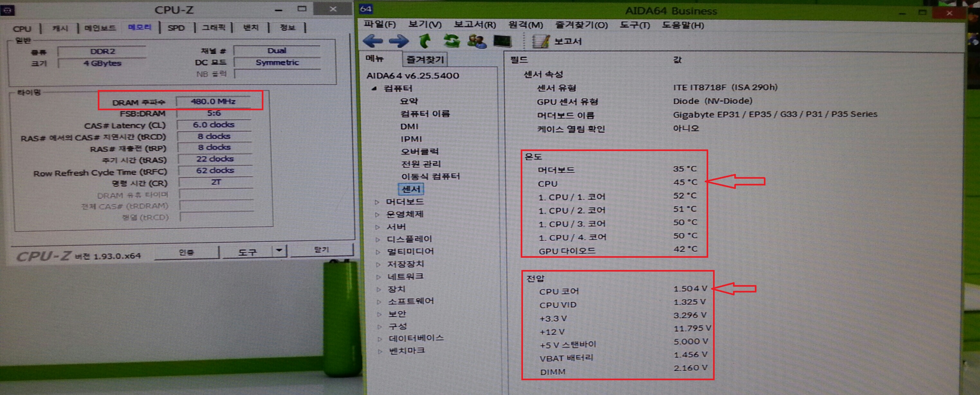Click the 도구 button in CPU-Z
The height and width of the screenshot is (395, 980).
click(248, 252)
